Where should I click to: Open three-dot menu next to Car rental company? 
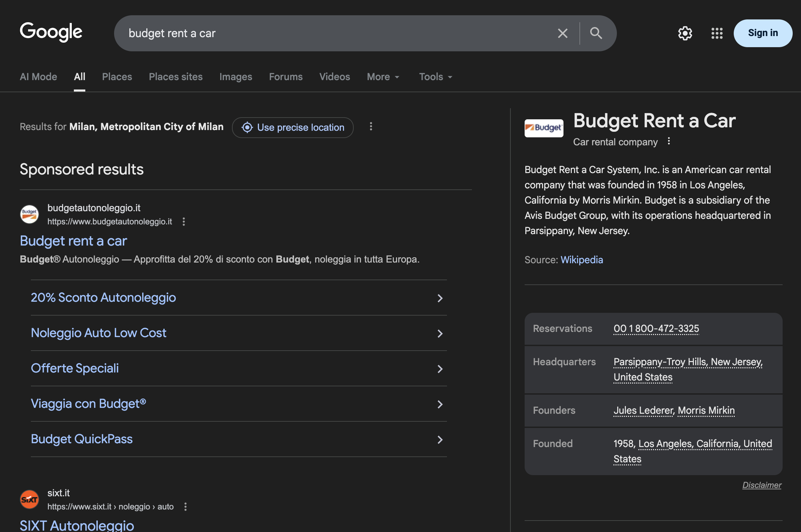tap(669, 141)
